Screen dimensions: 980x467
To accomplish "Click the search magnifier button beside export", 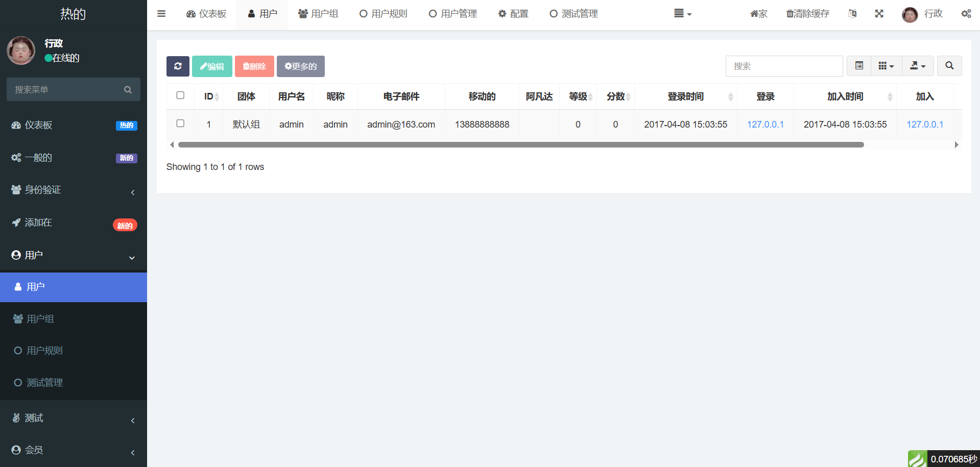I will 949,66.
